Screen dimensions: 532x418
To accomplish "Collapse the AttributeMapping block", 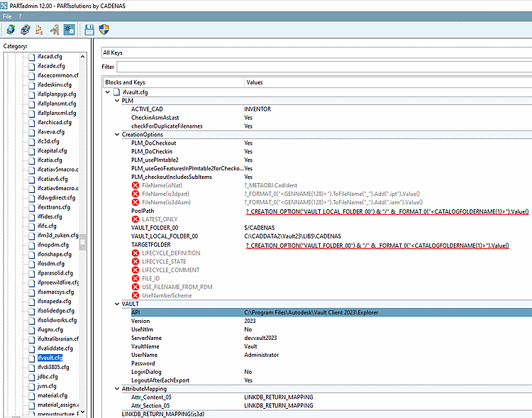I will [117, 389].
